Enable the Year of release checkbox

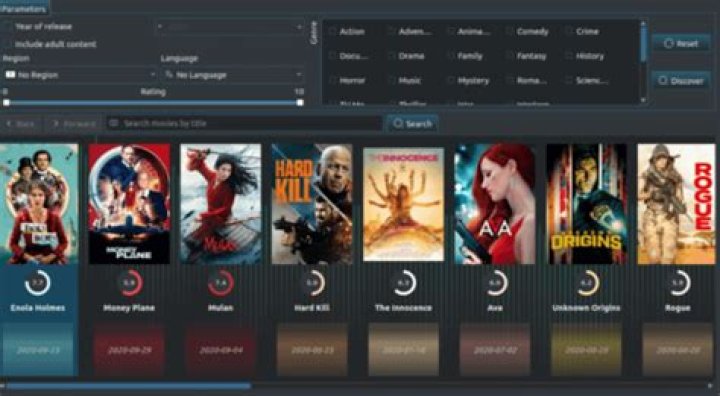pos(8,27)
